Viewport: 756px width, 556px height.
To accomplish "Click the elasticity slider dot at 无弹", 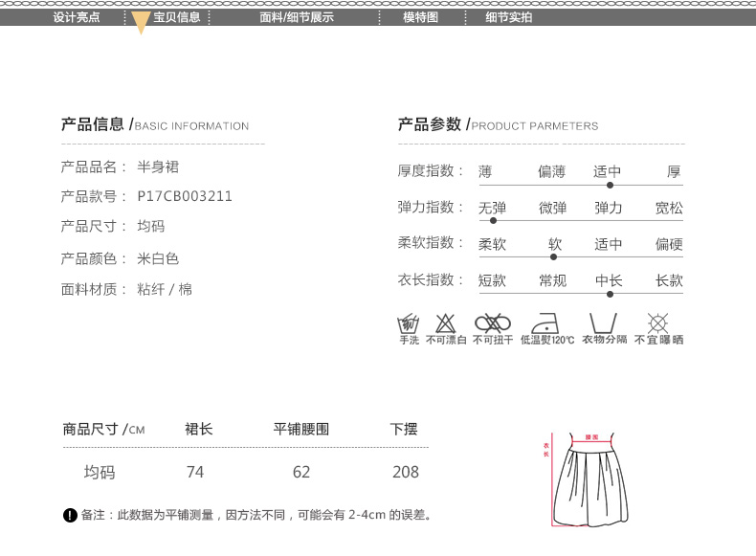I will [493, 220].
